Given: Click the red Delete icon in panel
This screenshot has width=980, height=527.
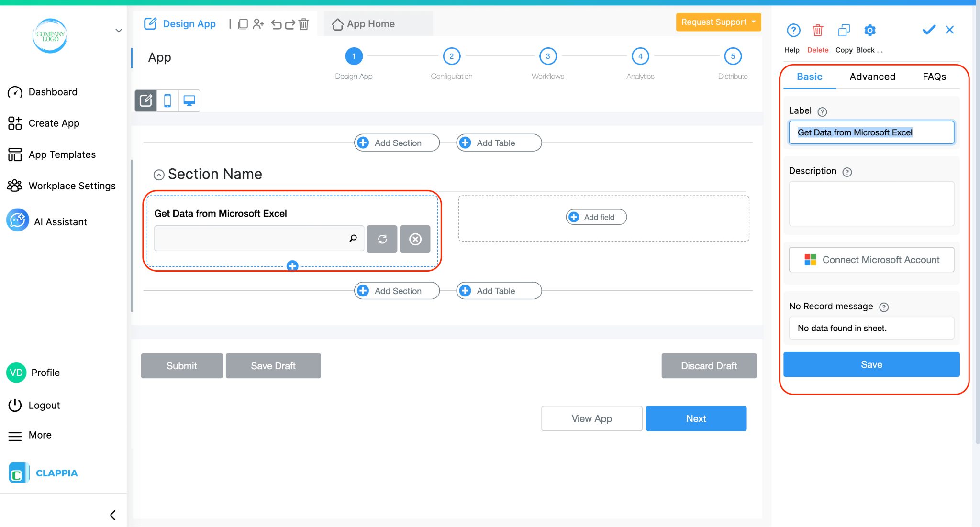Looking at the screenshot, I should coord(818,31).
